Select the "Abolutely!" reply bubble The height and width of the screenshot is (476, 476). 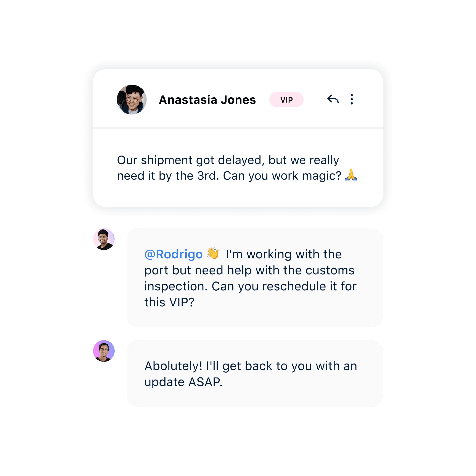click(255, 373)
